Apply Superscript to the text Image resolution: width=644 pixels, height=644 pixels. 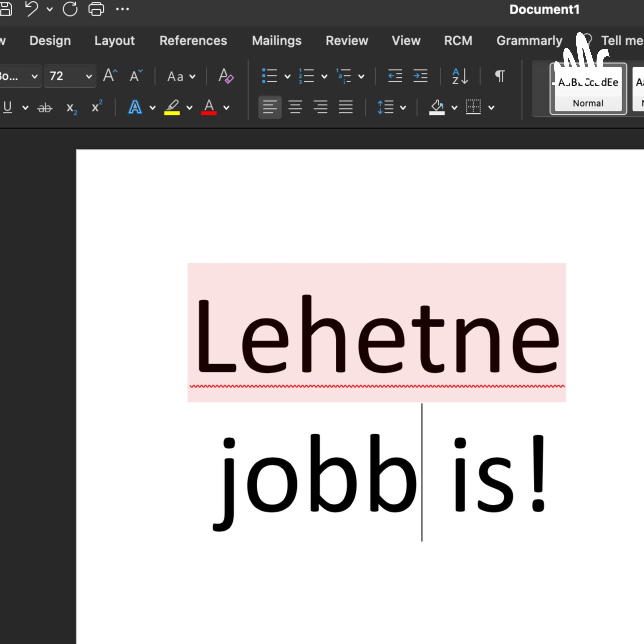[x=96, y=107]
